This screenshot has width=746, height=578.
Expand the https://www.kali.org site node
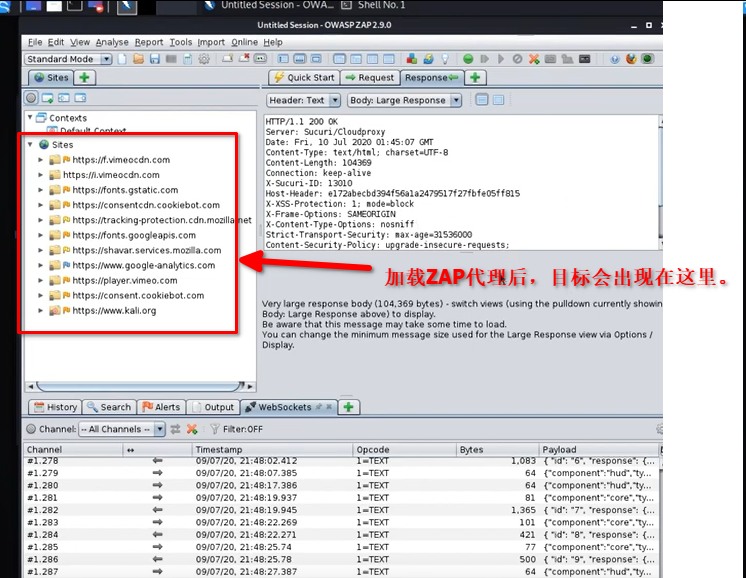[41, 311]
